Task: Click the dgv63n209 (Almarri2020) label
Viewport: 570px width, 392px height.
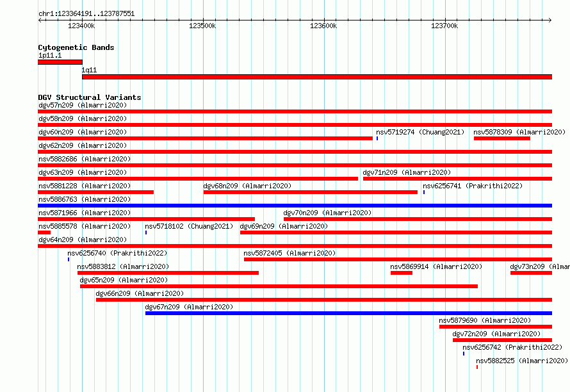Action: (83, 172)
